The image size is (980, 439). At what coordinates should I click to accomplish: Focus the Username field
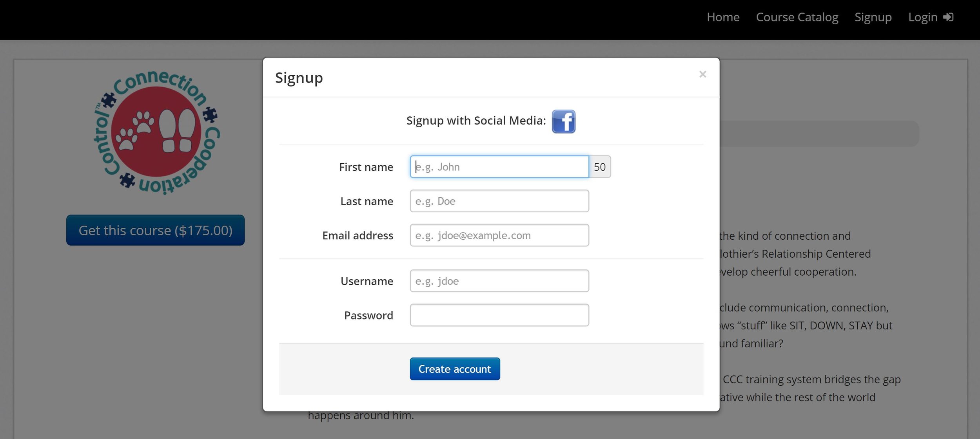[499, 281]
